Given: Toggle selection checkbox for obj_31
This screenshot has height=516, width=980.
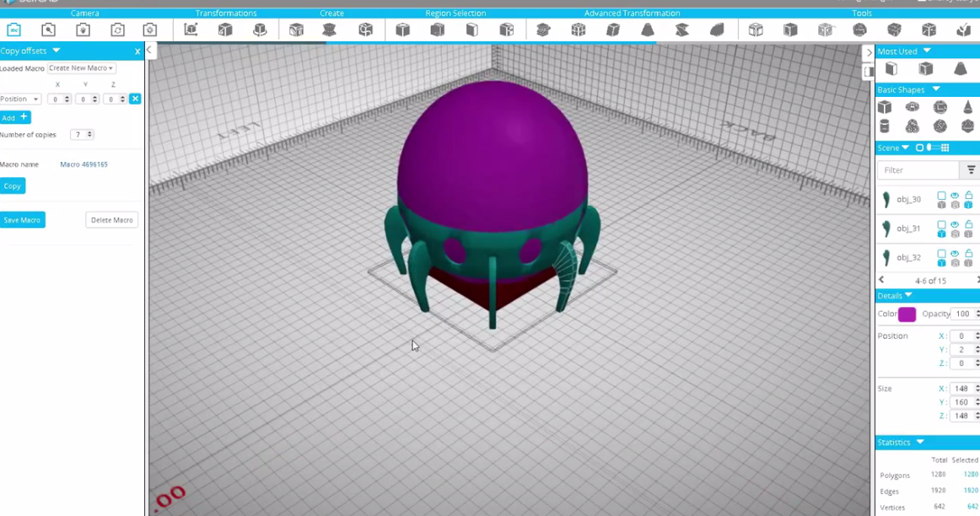Looking at the screenshot, I should [x=941, y=224].
